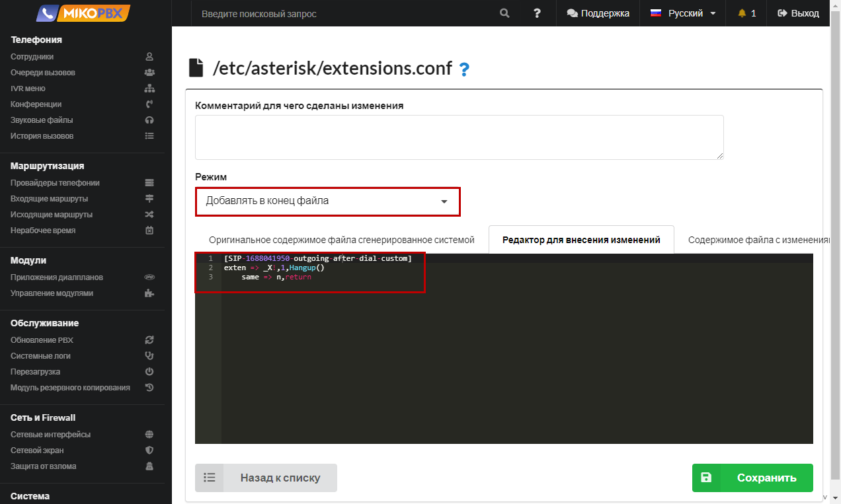This screenshot has width=841, height=504.
Task: Open Содержимое файла с изменениями tab
Action: (758, 240)
